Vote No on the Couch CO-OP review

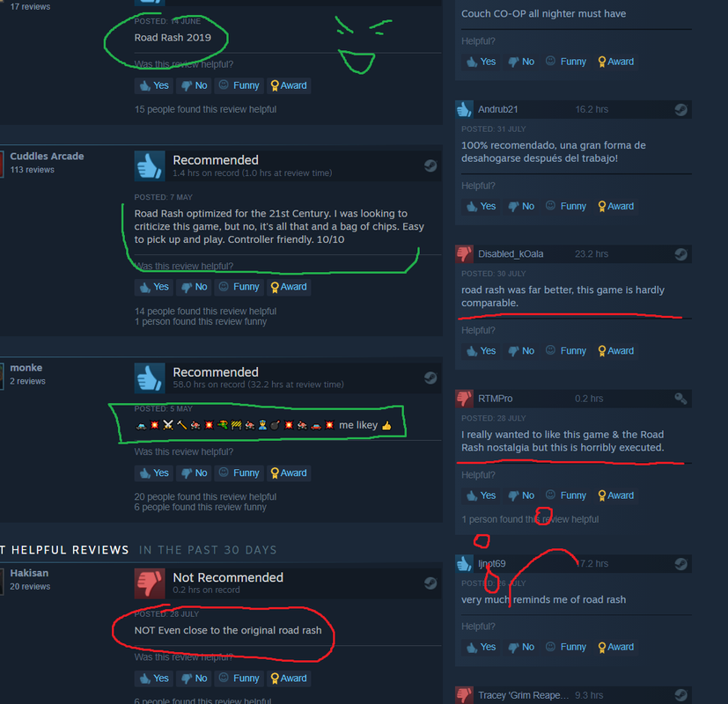[521, 62]
